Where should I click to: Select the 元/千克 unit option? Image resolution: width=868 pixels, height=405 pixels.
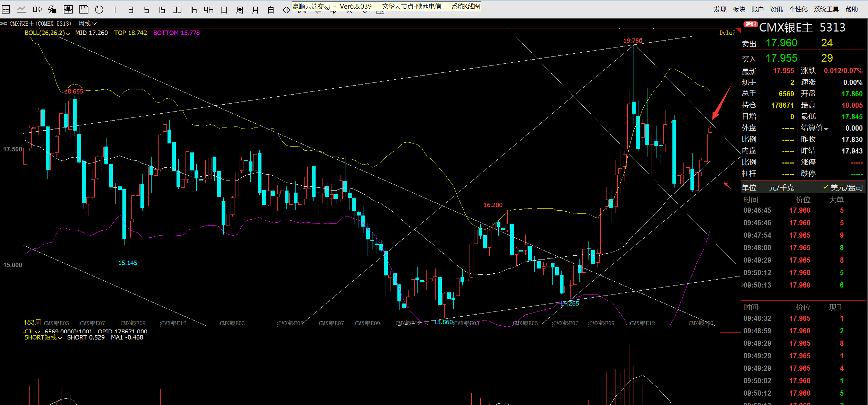(x=781, y=187)
